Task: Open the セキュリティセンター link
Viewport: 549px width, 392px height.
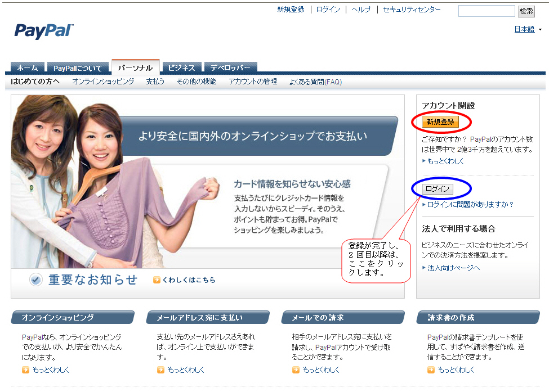Action: (412, 10)
